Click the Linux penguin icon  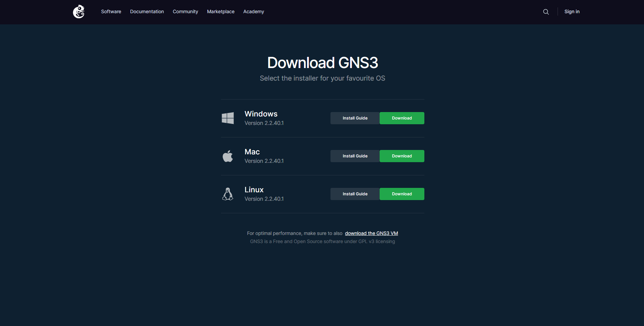click(228, 194)
